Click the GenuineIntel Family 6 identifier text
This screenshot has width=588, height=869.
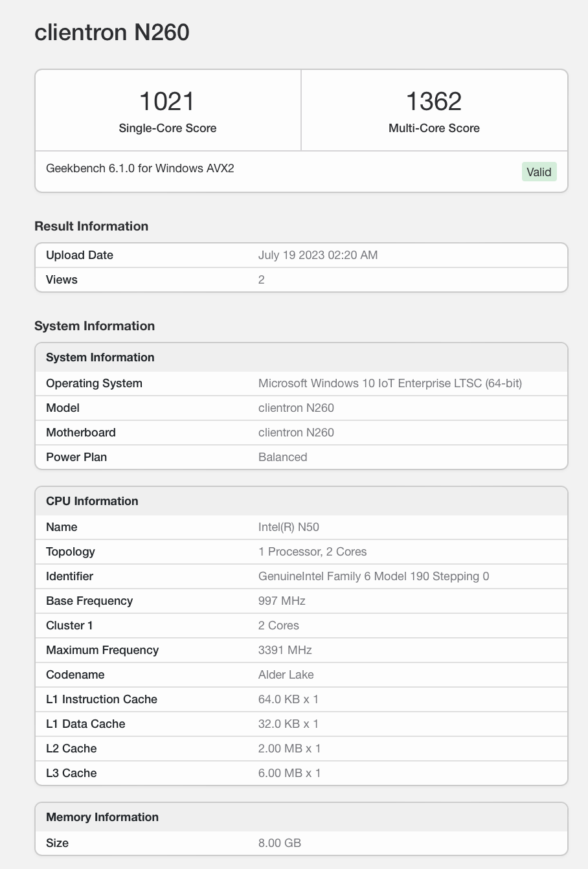click(374, 576)
